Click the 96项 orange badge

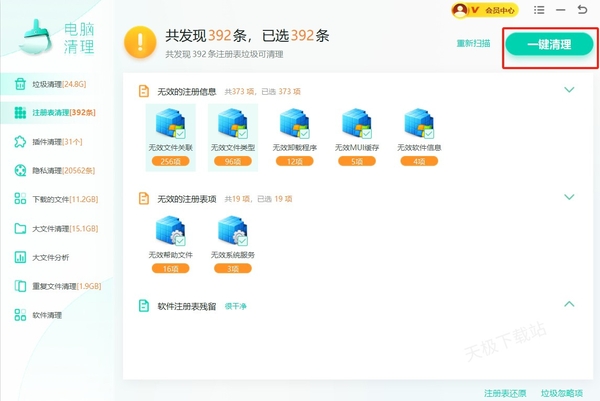click(233, 161)
